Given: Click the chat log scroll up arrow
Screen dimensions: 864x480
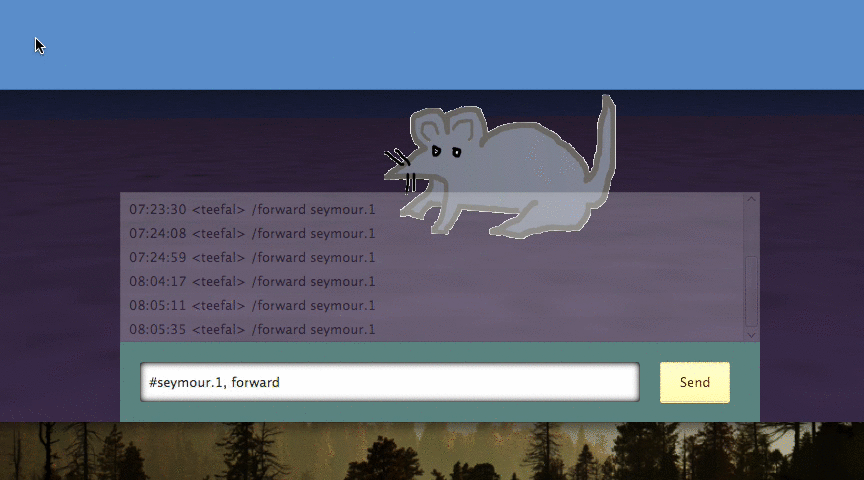Looking at the screenshot, I should click(x=751, y=199).
